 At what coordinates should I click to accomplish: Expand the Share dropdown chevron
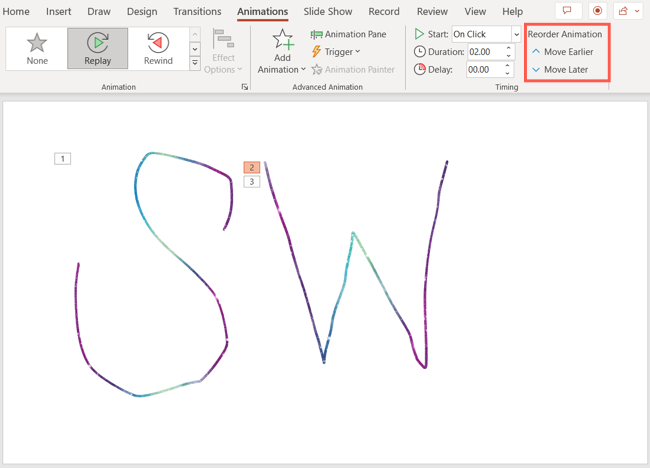coord(637,11)
